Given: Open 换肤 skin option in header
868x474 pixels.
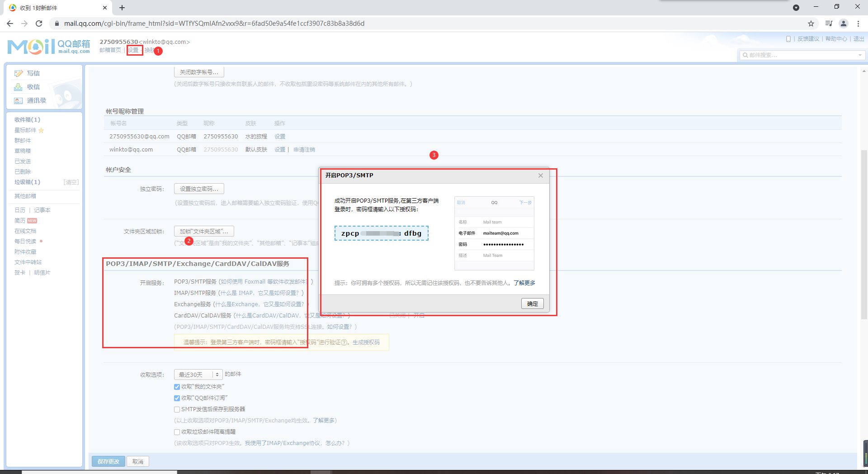Looking at the screenshot, I should click(x=149, y=50).
